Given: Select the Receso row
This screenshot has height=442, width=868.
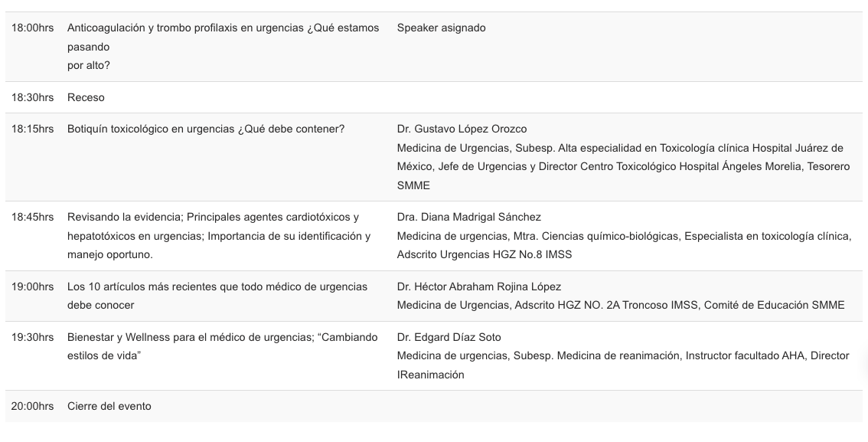Looking at the screenshot, I should pos(434,97).
